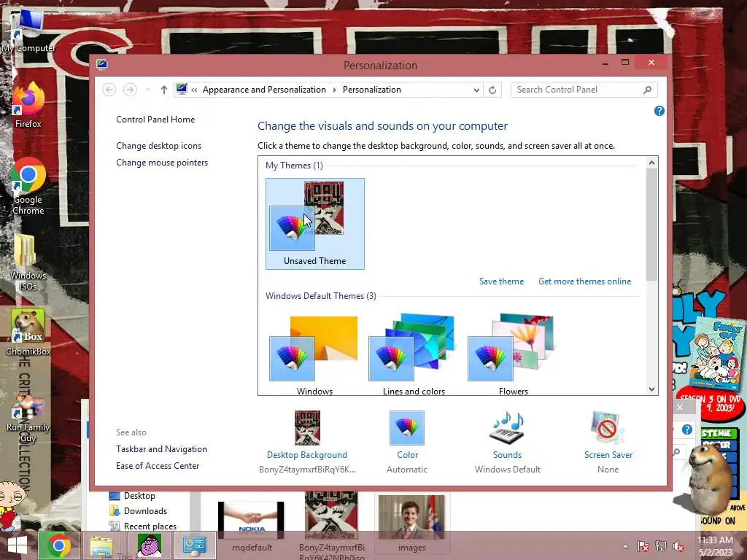Refresh the Personalization page
The width and height of the screenshot is (747, 560).
point(492,90)
